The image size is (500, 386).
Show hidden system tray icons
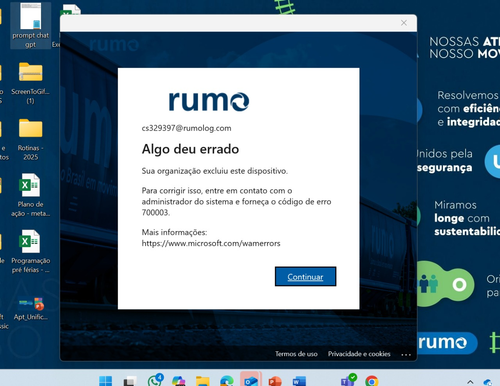(470, 382)
